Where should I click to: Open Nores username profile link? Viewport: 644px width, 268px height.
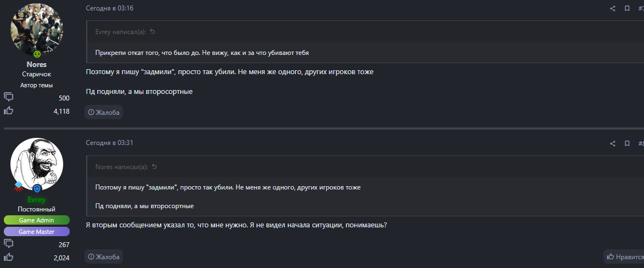(x=37, y=64)
